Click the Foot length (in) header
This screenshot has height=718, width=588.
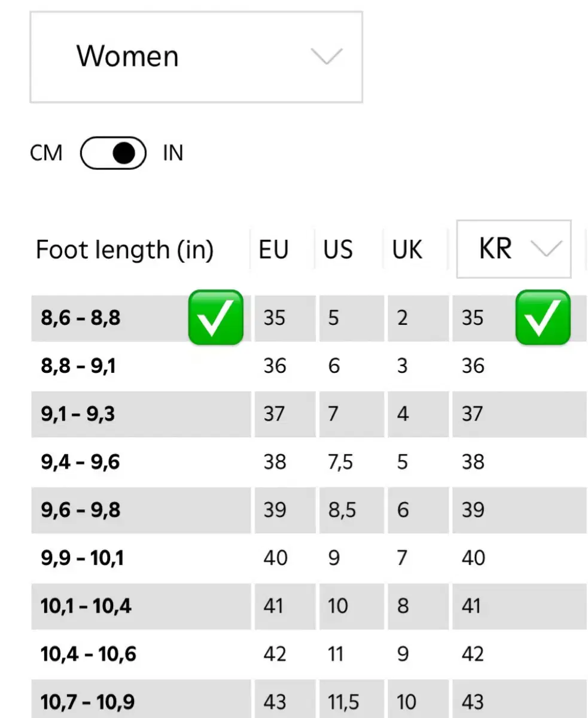click(124, 250)
